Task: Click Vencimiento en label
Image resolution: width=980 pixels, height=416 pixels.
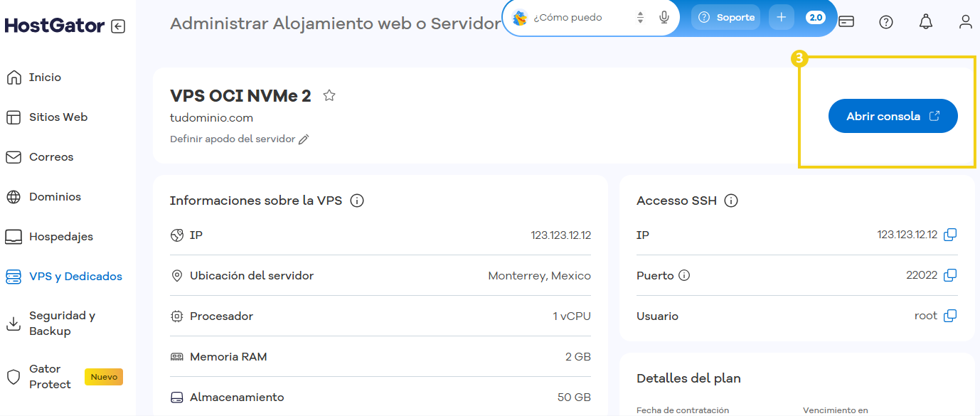Action: pyautogui.click(x=836, y=410)
